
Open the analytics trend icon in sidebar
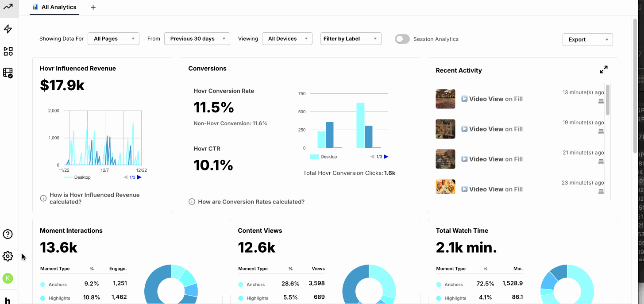[x=8, y=7]
